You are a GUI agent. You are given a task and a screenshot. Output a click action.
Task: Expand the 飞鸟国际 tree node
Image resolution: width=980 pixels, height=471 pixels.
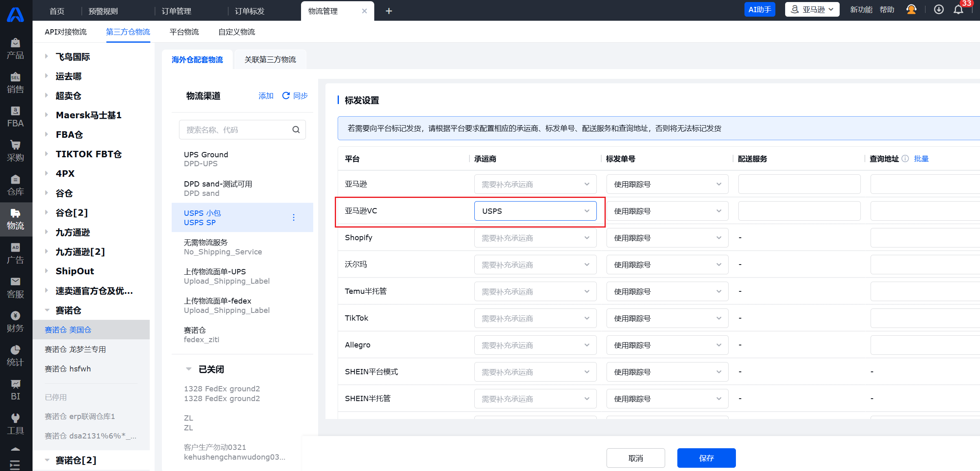tap(47, 56)
